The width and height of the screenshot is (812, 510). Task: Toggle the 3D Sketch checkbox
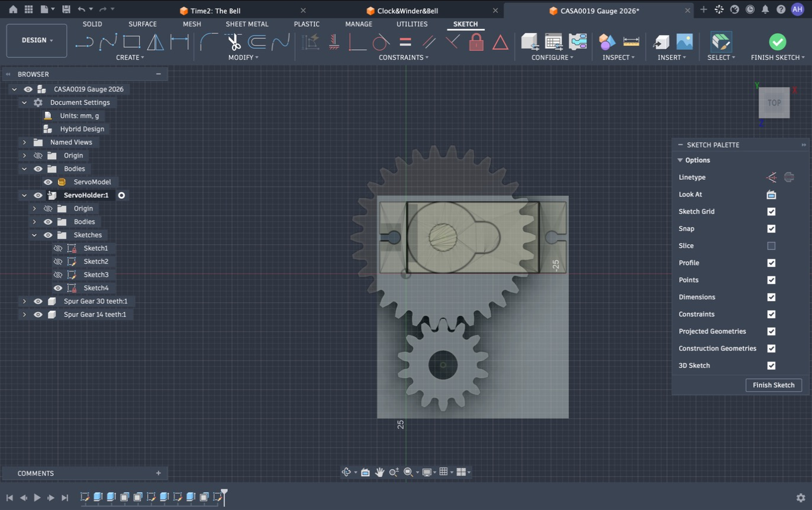pyautogui.click(x=771, y=366)
